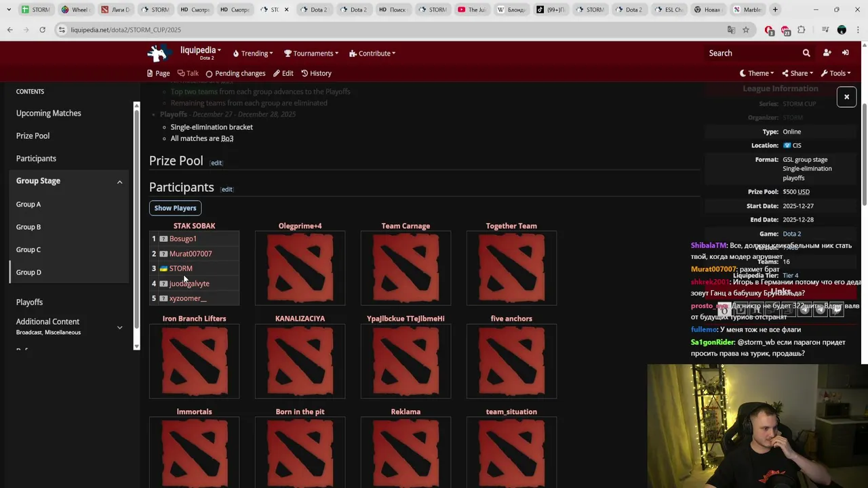Jump to Group A section
The image size is (868, 488).
[x=28, y=204]
